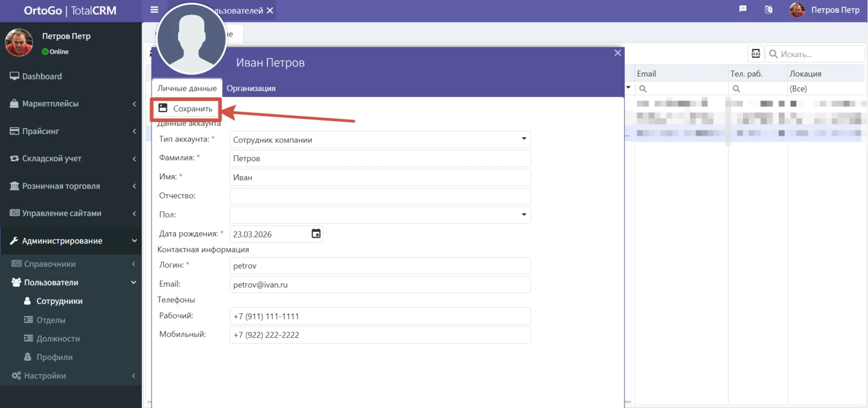Click the Сохранить save button
868x408 pixels.
[x=185, y=109]
